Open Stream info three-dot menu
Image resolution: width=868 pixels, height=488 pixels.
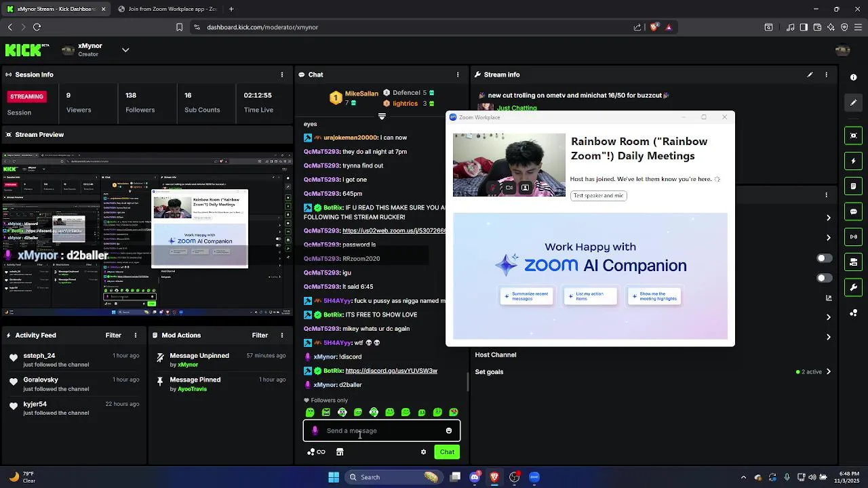(x=827, y=75)
